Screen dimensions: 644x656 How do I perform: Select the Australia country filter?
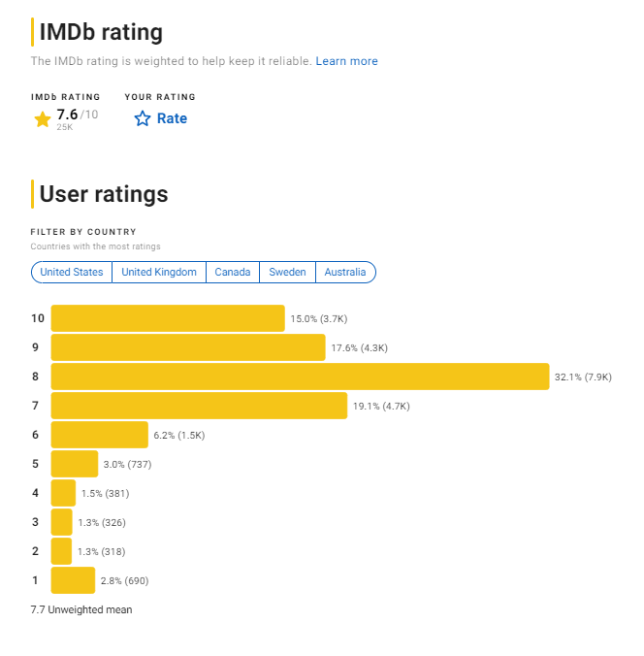pos(345,272)
